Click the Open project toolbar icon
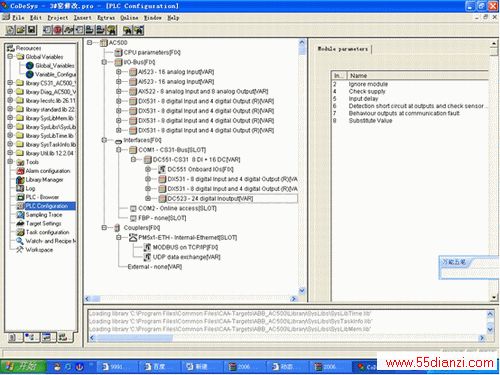 (x=21, y=30)
